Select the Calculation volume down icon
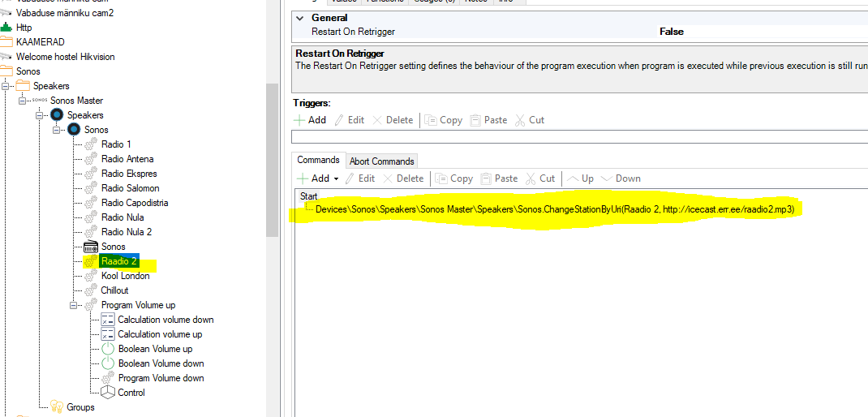 pos(108,320)
